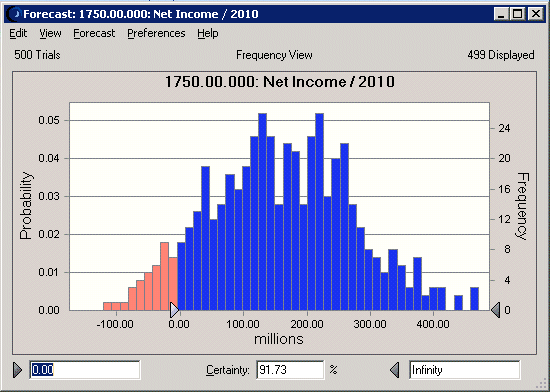Image resolution: width=550 pixels, height=392 pixels.
Task: Click the 'Certainty:' label
Action: pos(228,370)
